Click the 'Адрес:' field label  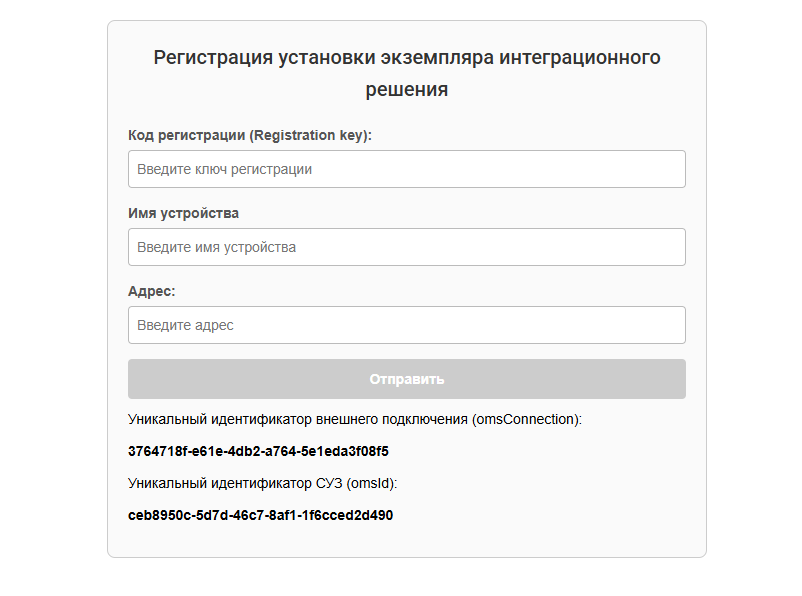point(152,291)
